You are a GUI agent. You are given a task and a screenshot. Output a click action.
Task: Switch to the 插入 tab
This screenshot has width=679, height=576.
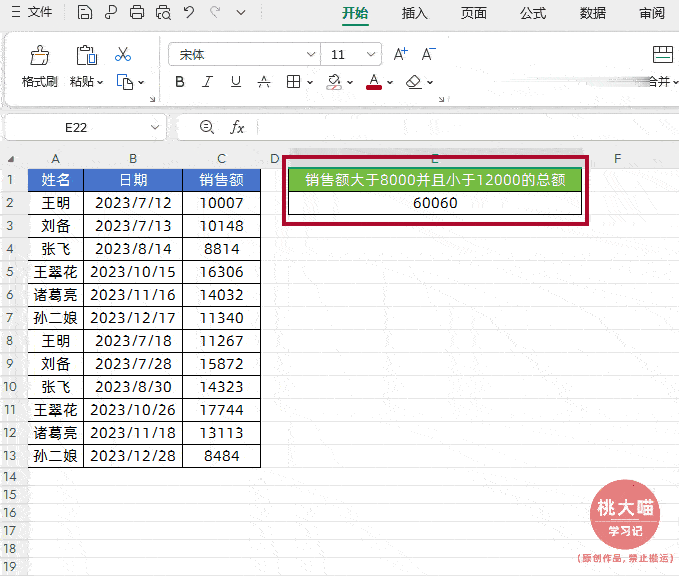(414, 13)
